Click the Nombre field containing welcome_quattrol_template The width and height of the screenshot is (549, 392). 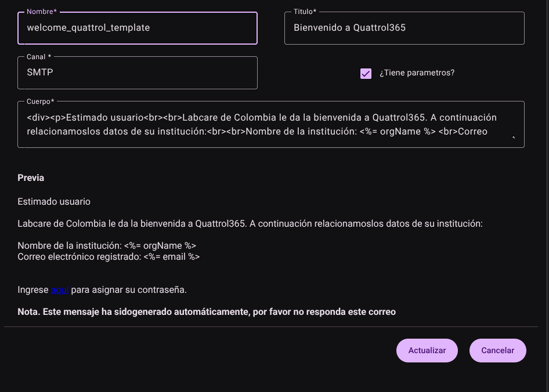pos(137,28)
